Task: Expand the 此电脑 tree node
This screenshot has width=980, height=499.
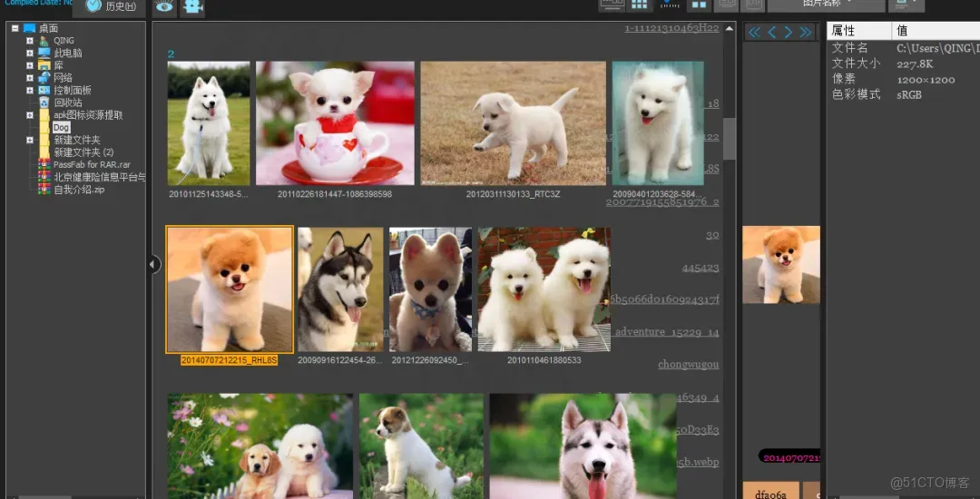Action: pyautogui.click(x=30, y=54)
